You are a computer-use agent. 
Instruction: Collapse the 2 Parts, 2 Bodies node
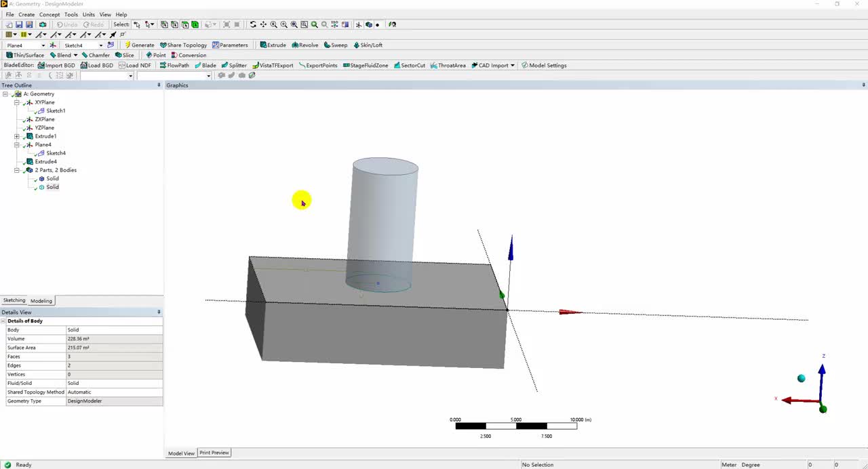[x=17, y=170]
